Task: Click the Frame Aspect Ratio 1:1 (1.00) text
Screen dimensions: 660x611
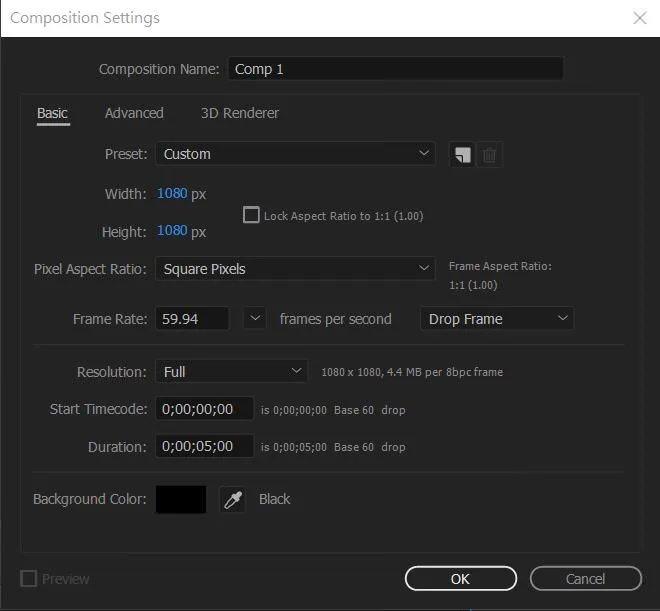Action: point(473,285)
